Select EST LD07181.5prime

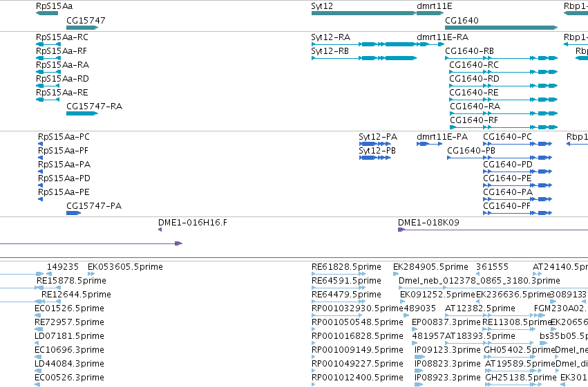click(69, 337)
